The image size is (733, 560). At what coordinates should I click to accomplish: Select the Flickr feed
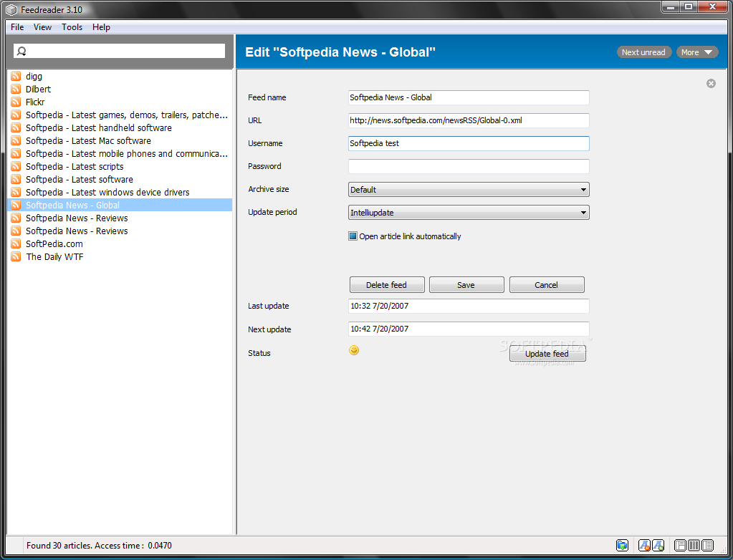click(120, 102)
